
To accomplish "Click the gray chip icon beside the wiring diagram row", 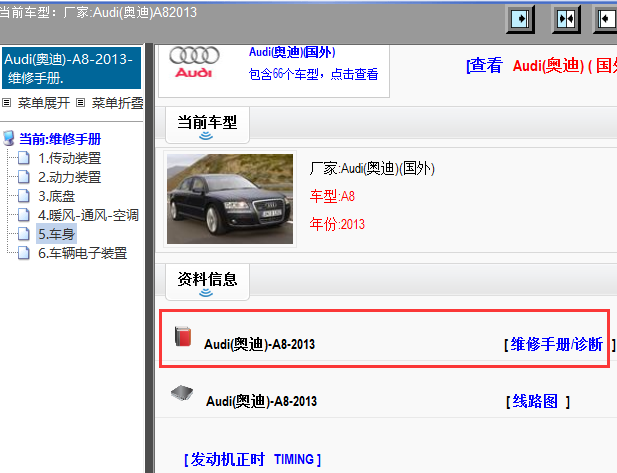I will (182, 392).
